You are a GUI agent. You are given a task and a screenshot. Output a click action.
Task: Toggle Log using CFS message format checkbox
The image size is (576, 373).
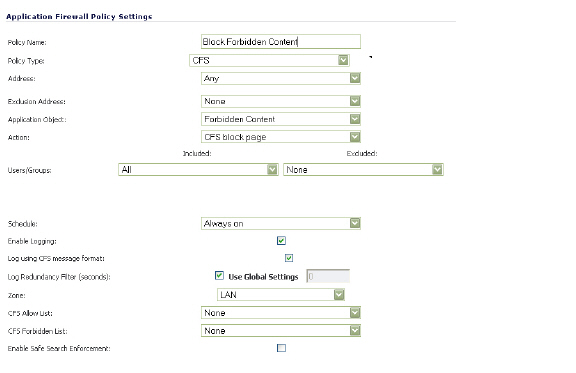pos(289,258)
